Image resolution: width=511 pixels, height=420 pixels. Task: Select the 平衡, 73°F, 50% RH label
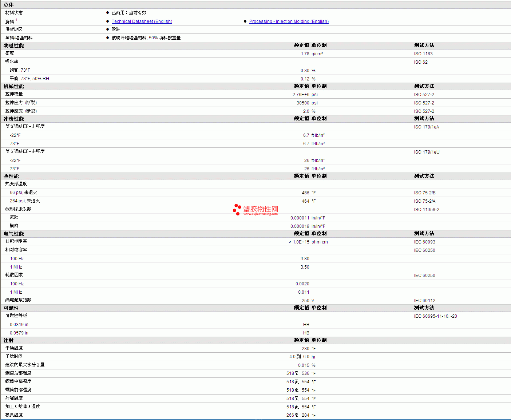tap(29, 79)
